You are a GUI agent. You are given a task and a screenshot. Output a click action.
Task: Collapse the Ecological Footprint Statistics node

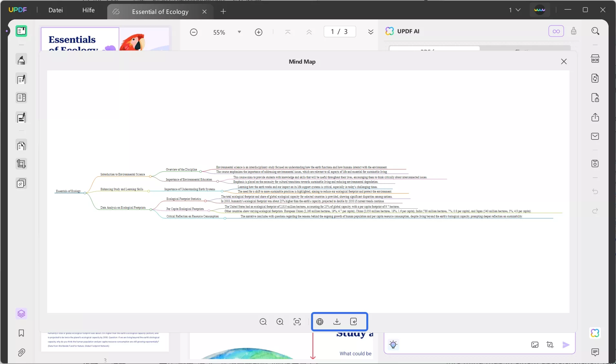click(205, 201)
